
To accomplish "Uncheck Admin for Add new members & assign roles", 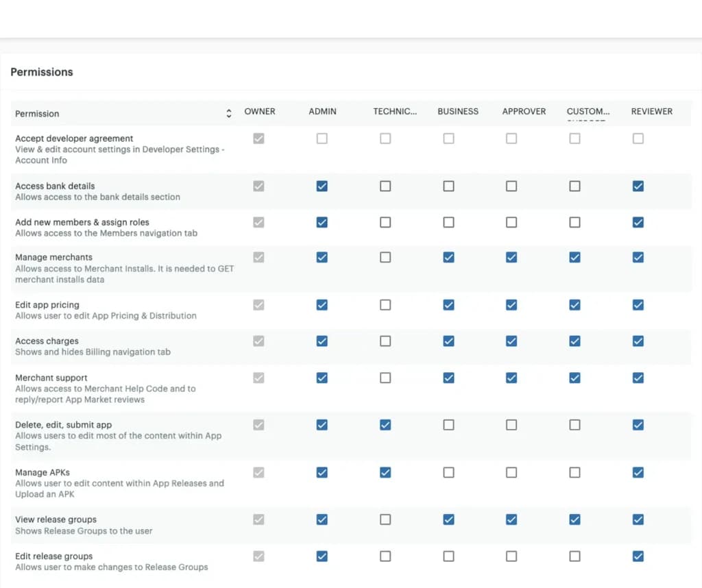I will (x=322, y=222).
